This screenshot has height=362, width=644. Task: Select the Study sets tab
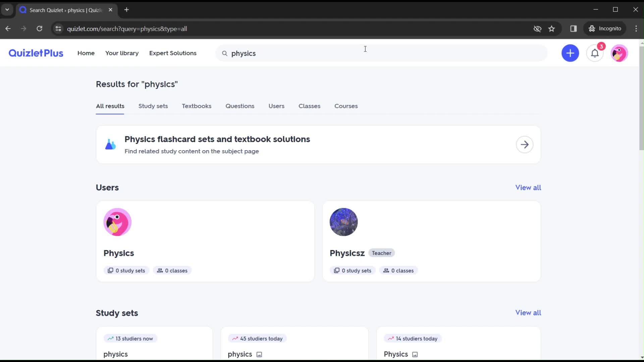pyautogui.click(x=153, y=106)
